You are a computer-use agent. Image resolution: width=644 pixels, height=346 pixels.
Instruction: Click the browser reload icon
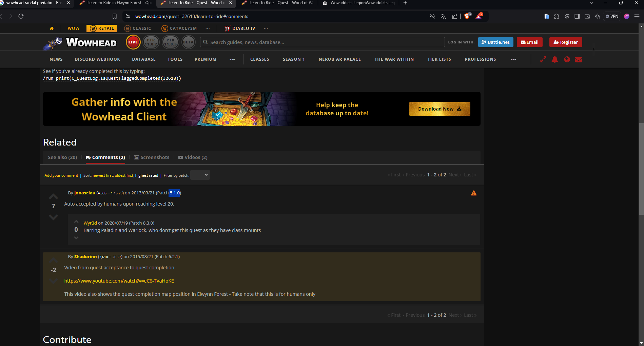point(21,16)
